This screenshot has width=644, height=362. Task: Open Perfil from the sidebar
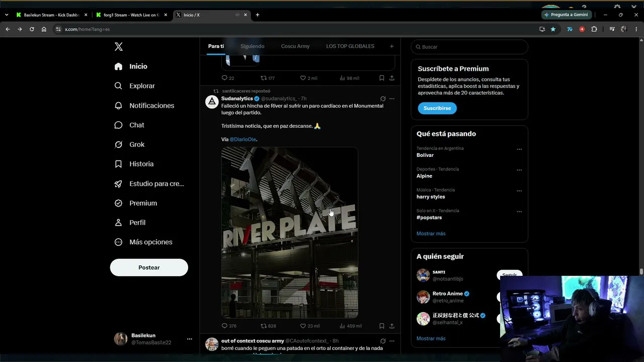coord(130,223)
